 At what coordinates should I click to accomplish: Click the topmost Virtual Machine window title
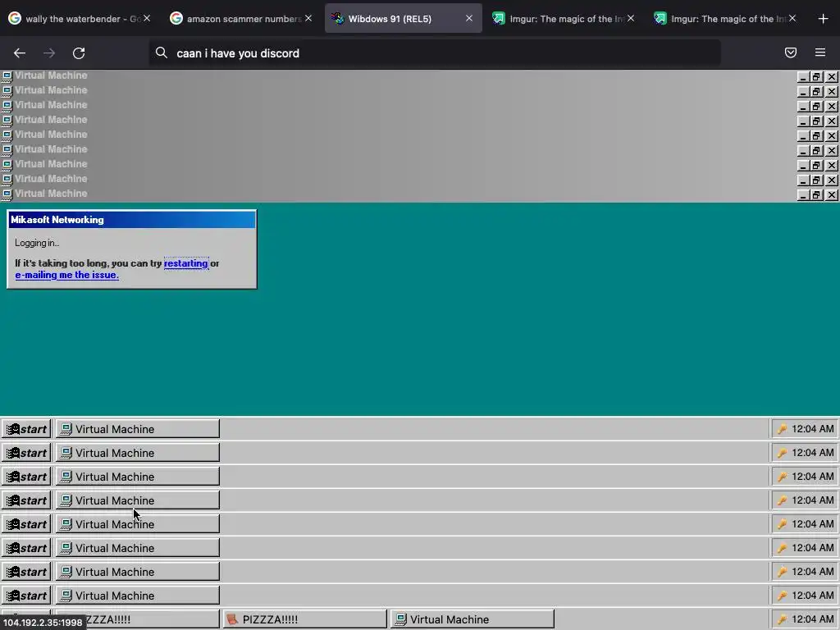point(51,75)
